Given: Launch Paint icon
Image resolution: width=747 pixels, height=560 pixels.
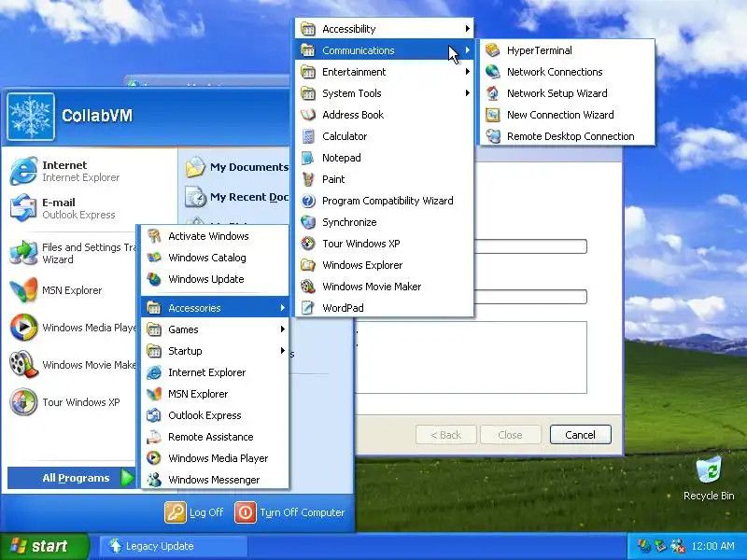Looking at the screenshot, I should [x=308, y=179].
